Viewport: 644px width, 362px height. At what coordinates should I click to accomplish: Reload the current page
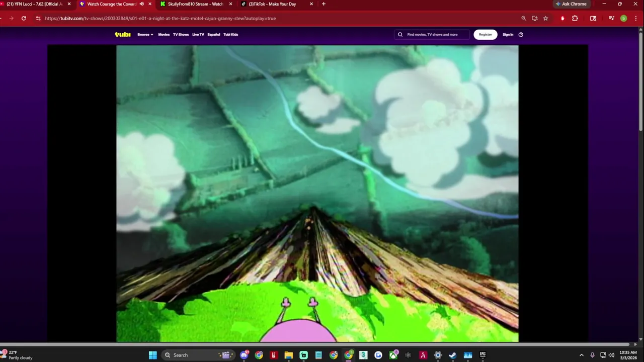coord(24,18)
